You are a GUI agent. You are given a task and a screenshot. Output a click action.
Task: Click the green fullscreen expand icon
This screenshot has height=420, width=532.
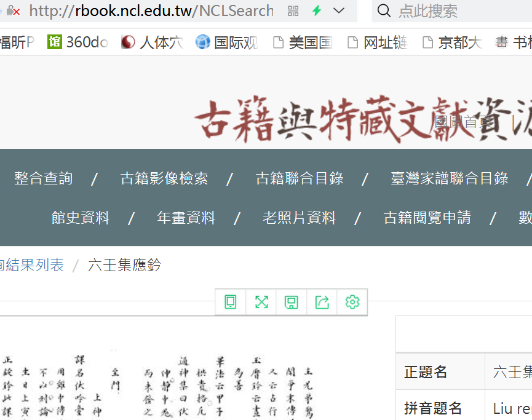(261, 302)
